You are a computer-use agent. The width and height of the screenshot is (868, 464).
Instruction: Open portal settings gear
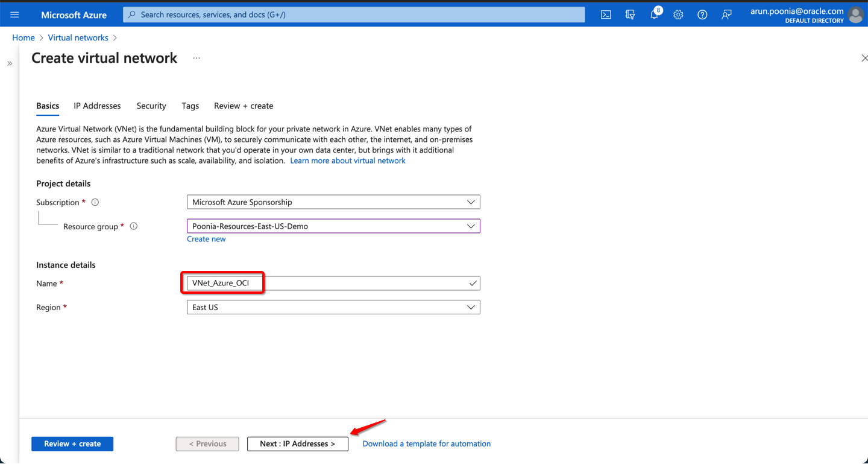tap(678, 14)
